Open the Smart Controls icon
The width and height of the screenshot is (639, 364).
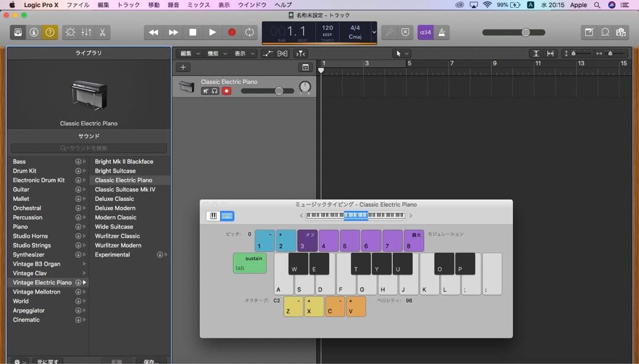click(70, 32)
